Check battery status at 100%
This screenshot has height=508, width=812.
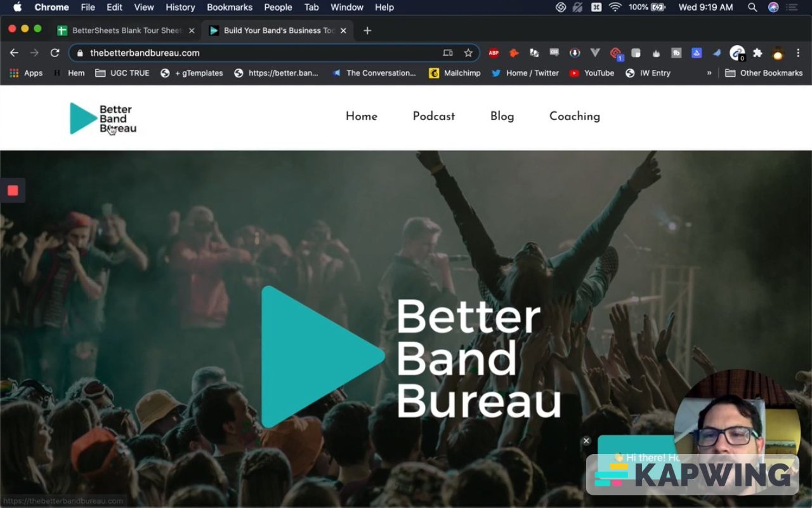click(x=648, y=7)
